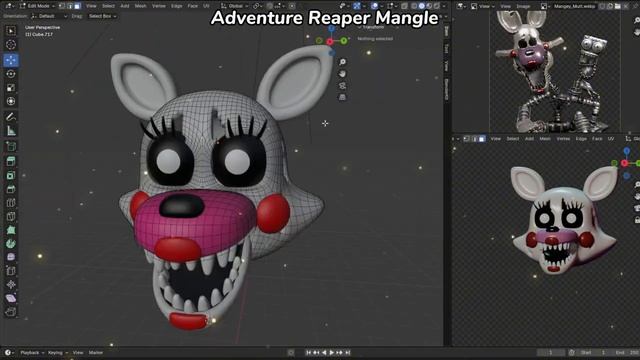Select the Smooth tool
This screenshot has height=360, width=640.
[x=11, y=257]
